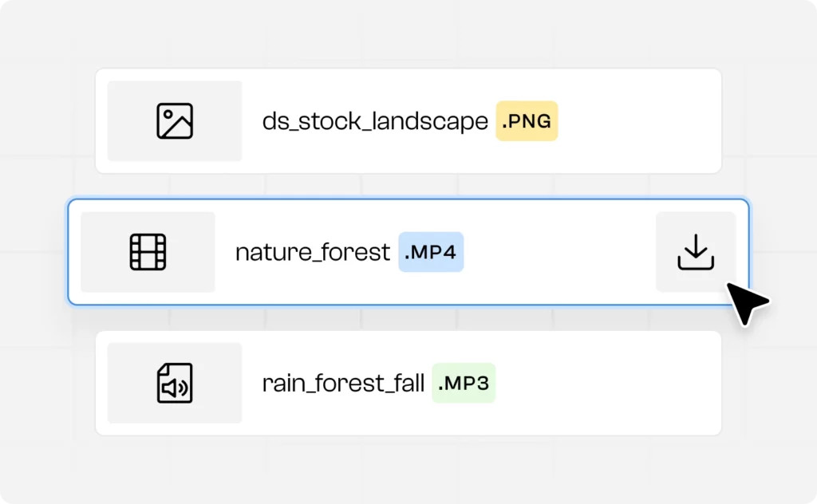Open the rain_forest_fall file name
Image resolution: width=817 pixels, height=504 pixels.
click(343, 384)
